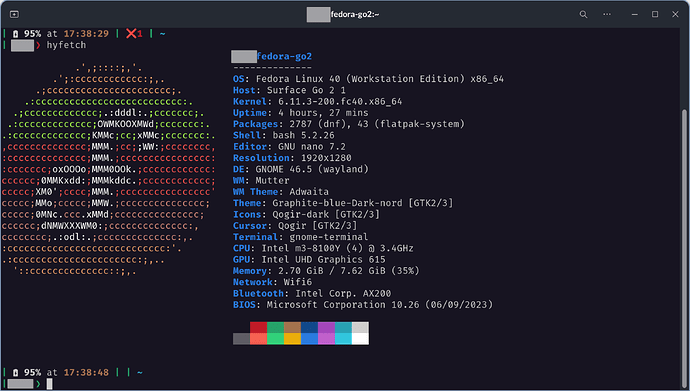Viewport: 690px width, 391px height.
Task: Click the 'WM Theme' line showing Adwaita
Action: [x=281, y=192]
